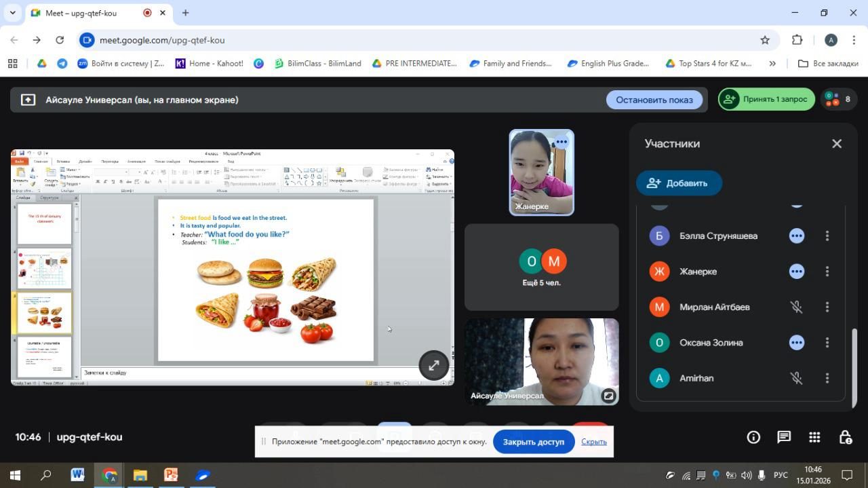Open the Chrome tab search dropdown
Screen dimensions: 868x488
(12, 13)
